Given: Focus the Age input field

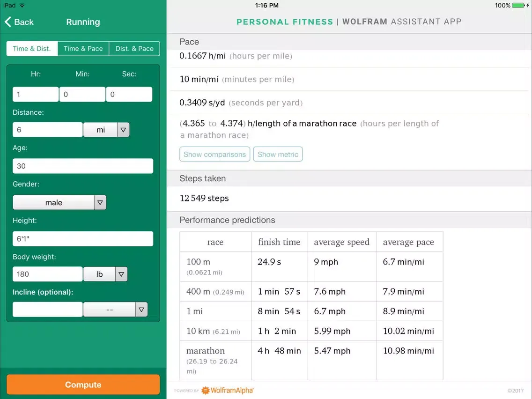Looking at the screenshot, I should pyautogui.click(x=83, y=166).
